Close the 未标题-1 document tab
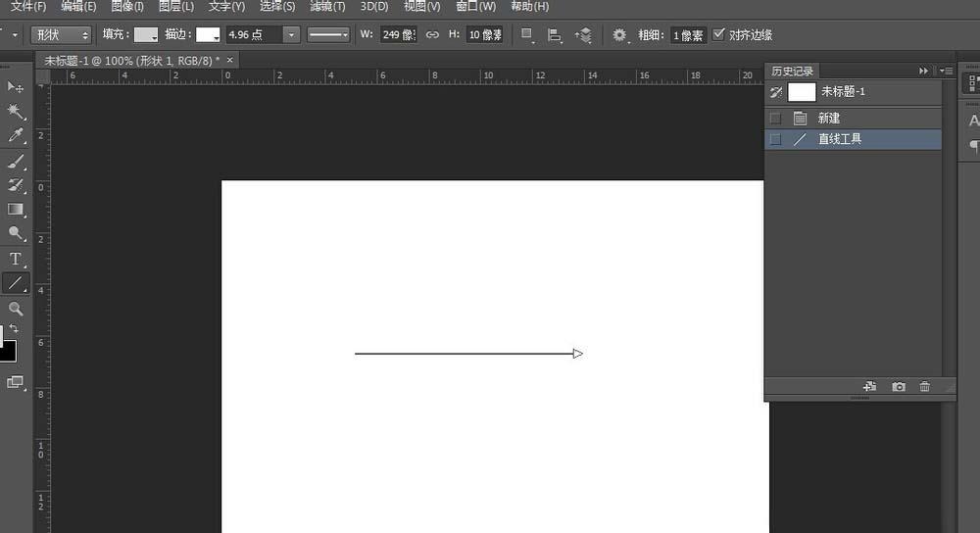980x533 pixels. coord(229,60)
